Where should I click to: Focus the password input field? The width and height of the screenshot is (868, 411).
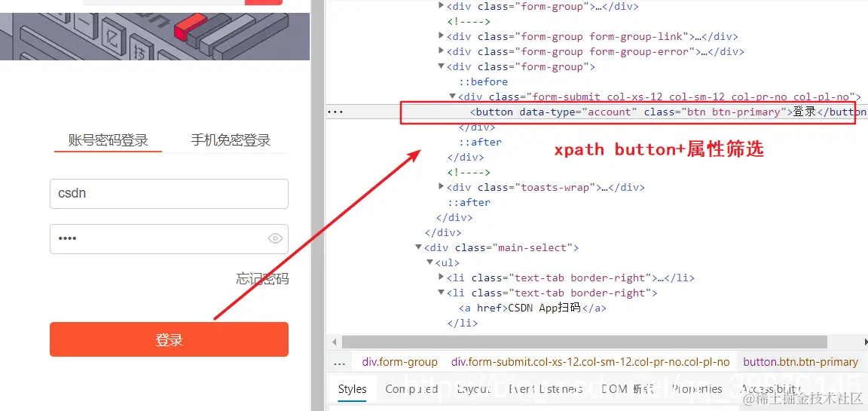[x=169, y=239]
